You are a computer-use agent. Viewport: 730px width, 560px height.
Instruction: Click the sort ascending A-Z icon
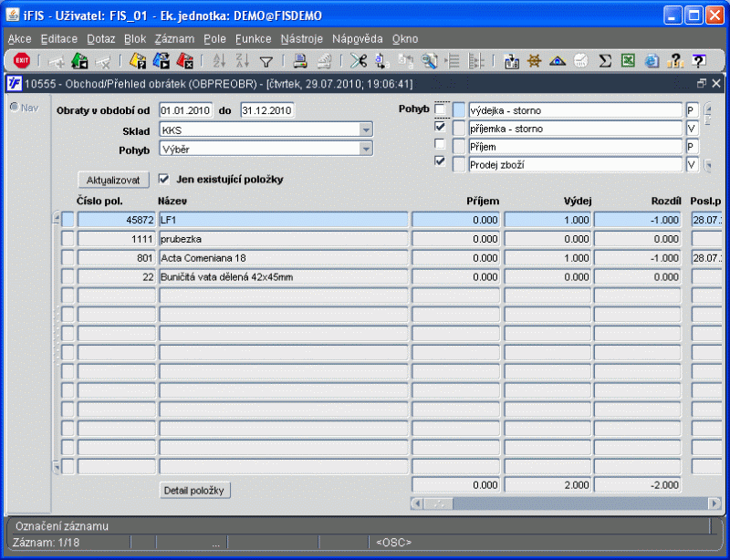219,61
